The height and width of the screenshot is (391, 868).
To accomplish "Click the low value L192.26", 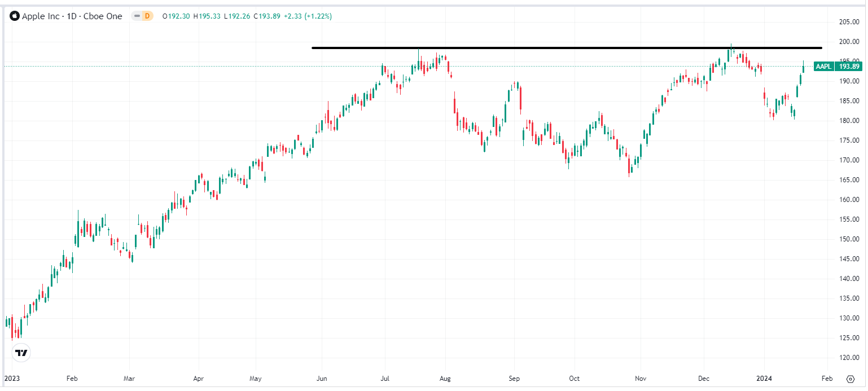I will coord(237,16).
